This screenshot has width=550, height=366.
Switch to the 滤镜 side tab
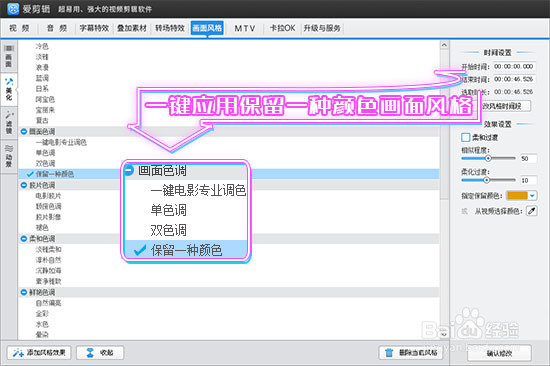[x=9, y=122]
